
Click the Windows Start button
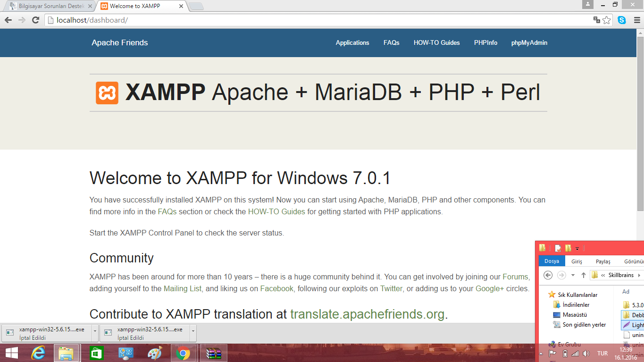click(x=12, y=353)
